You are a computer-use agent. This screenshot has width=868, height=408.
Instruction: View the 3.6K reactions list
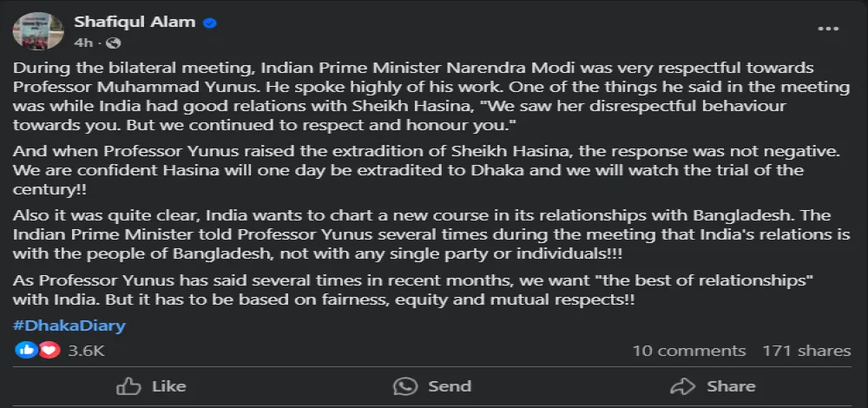point(86,351)
